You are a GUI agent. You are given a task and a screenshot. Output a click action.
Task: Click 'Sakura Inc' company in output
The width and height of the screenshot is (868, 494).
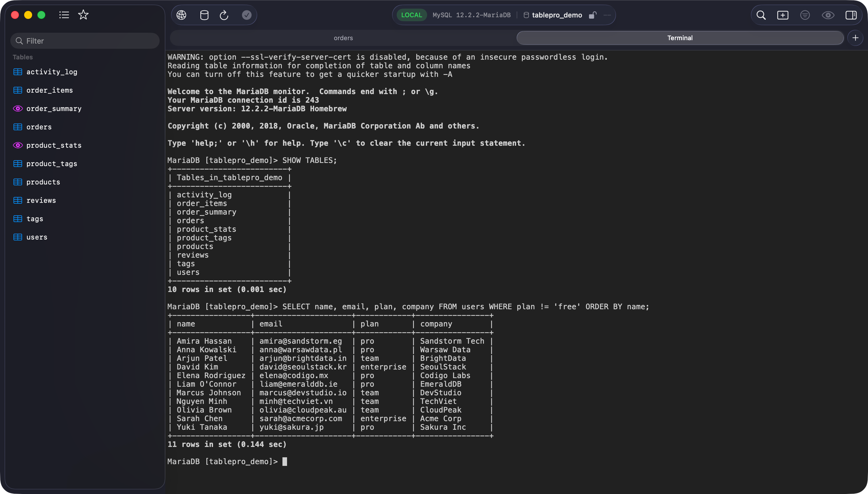point(443,427)
